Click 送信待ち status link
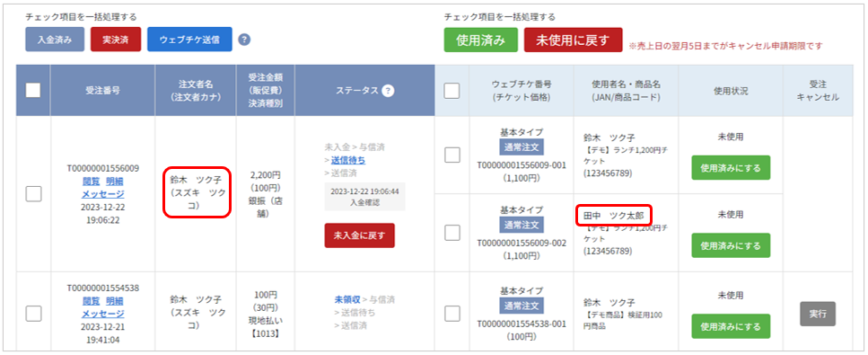 (348, 160)
